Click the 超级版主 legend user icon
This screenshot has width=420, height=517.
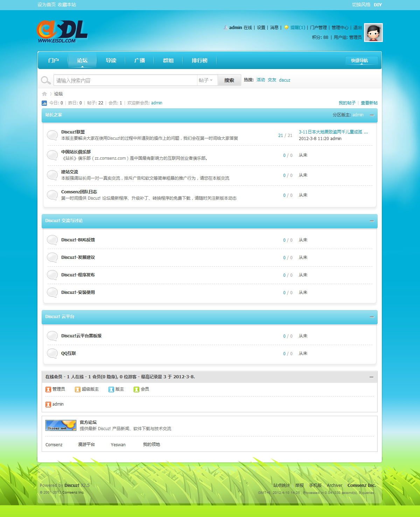click(x=78, y=389)
